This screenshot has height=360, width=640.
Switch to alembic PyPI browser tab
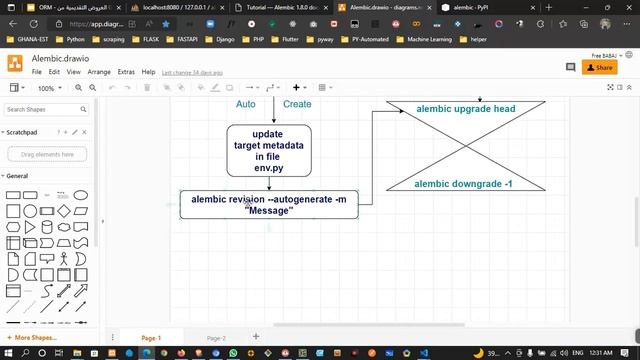(489, 7)
